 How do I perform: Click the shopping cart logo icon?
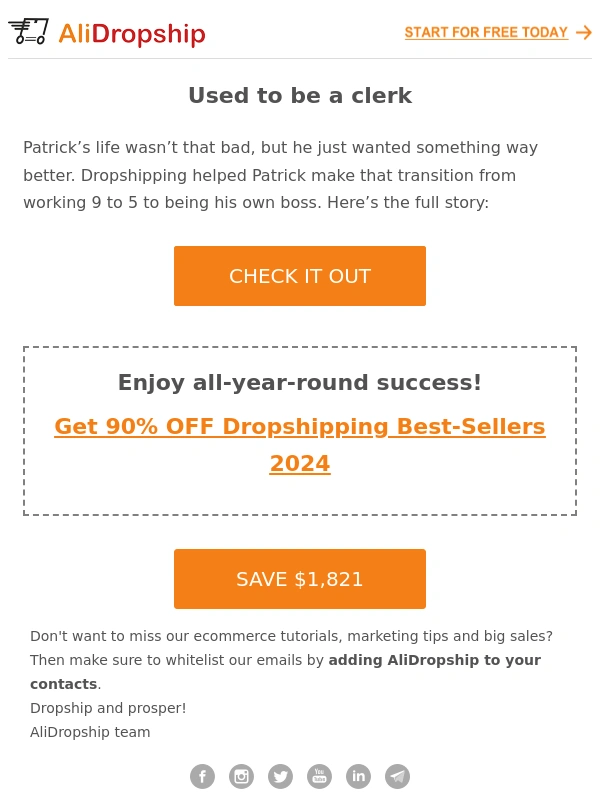pyautogui.click(x=29, y=32)
